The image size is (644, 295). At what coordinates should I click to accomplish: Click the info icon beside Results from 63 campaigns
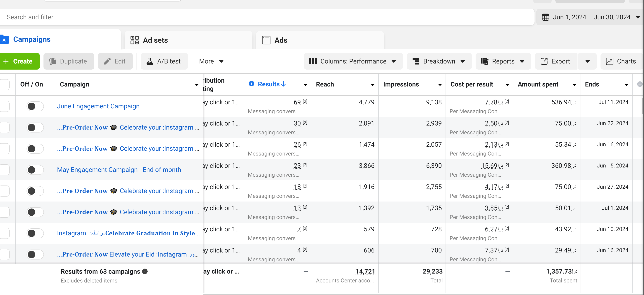(x=145, y=271)
